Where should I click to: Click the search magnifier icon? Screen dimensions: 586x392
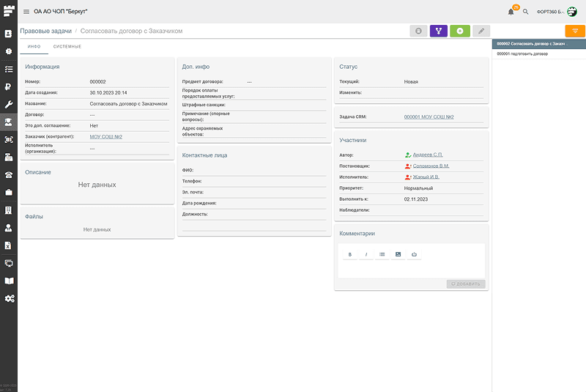pos(525,12)
